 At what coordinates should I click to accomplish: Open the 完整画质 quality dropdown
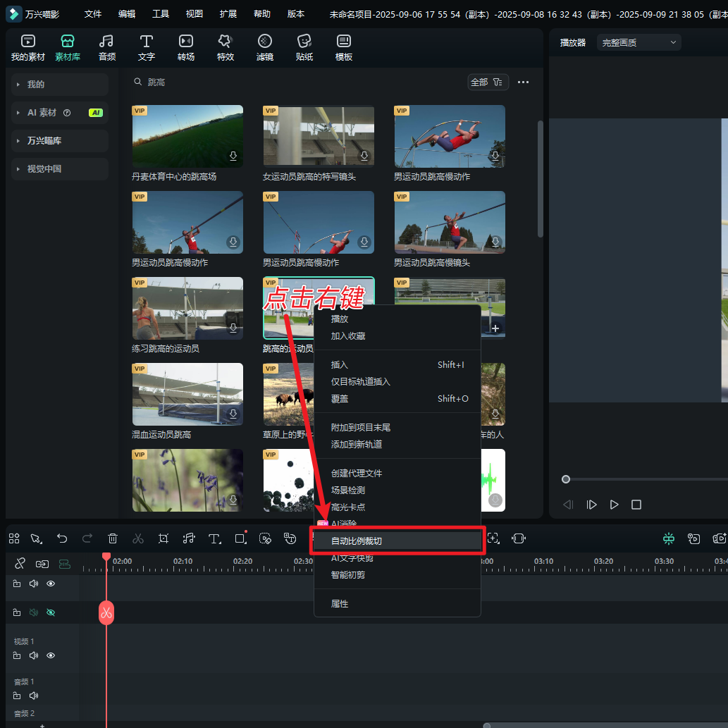[639, 43]
